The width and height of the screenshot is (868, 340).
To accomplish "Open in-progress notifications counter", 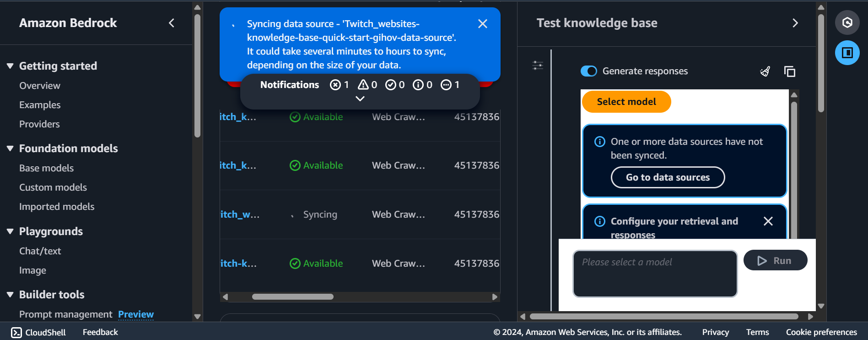I will click(x=450, y=85).
